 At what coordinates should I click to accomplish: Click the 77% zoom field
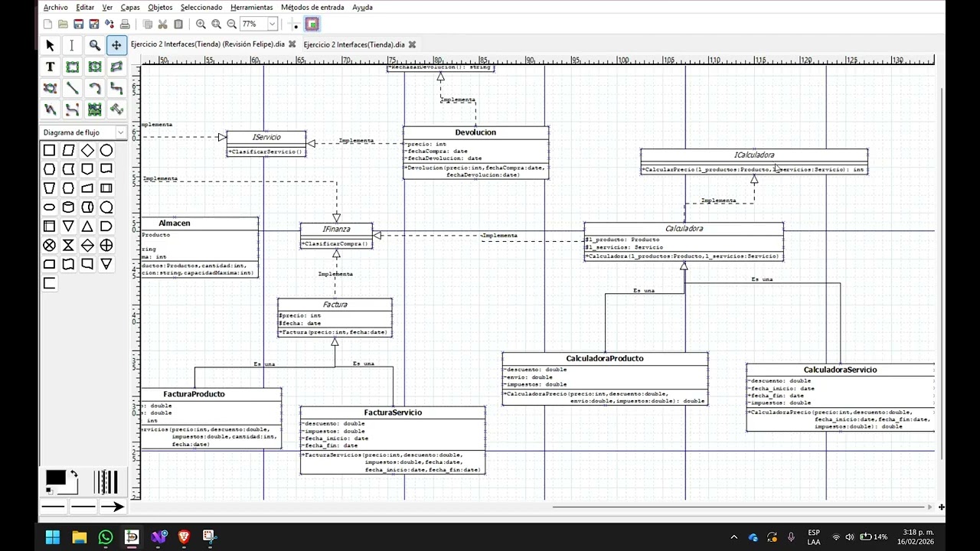pos(253,24)
